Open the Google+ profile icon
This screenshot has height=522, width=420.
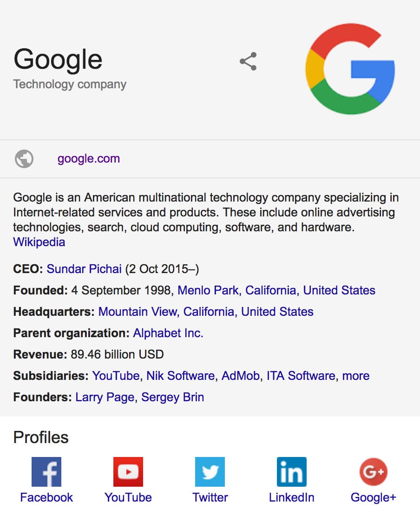point(373,472)
